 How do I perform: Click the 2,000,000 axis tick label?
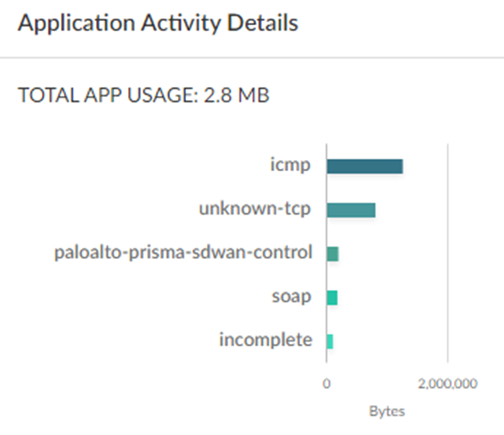click(448, 383)
